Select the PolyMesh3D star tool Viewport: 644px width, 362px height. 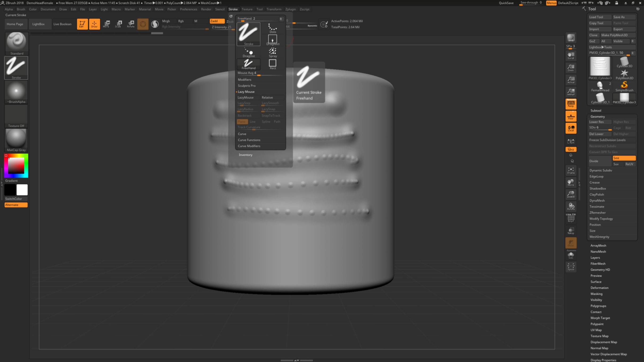pos(624,74)
